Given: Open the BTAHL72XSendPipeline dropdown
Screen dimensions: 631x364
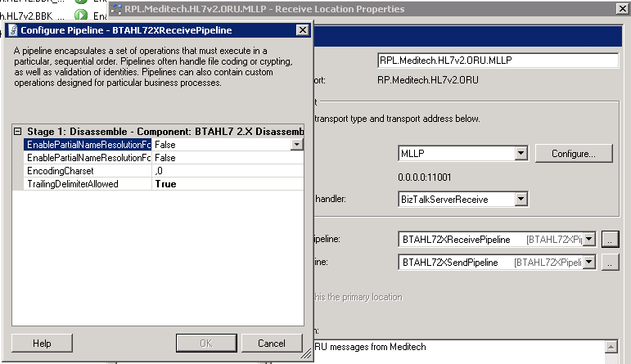Looking at the screenshot, I should point(589,263).
